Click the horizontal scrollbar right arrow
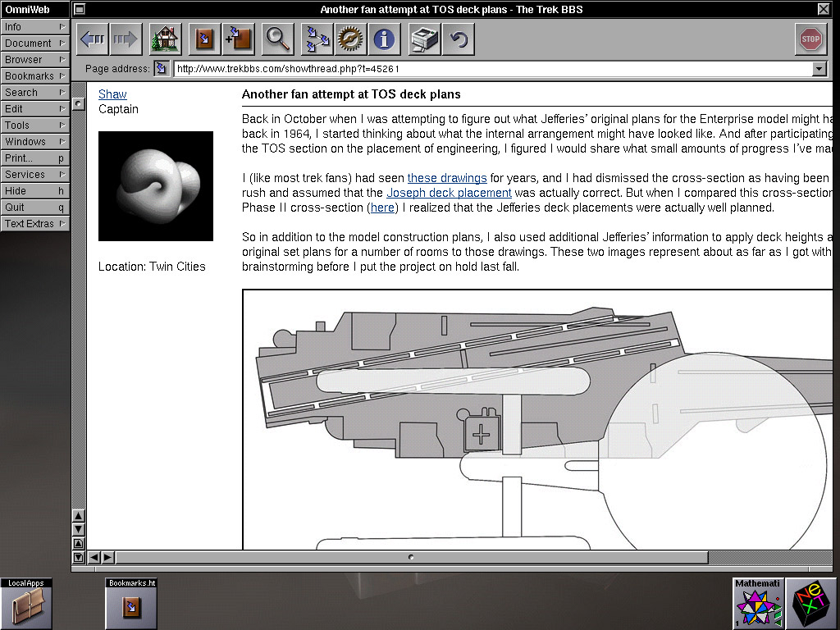Image resolution: width=840 pixels, height=630 pixels. point(107,557)
